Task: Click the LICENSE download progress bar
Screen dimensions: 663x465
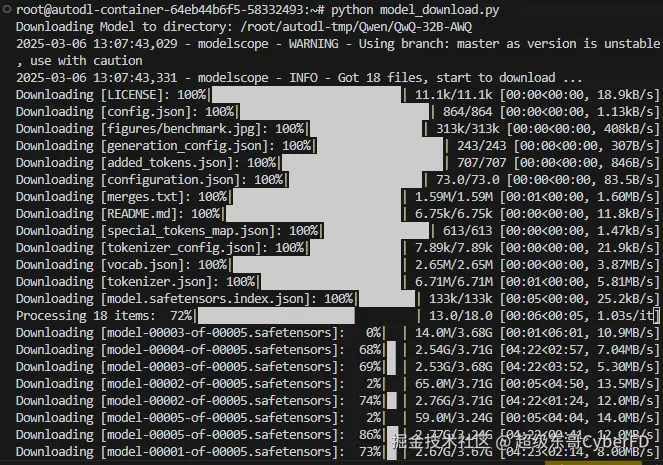Action: (x=306, y=95)
